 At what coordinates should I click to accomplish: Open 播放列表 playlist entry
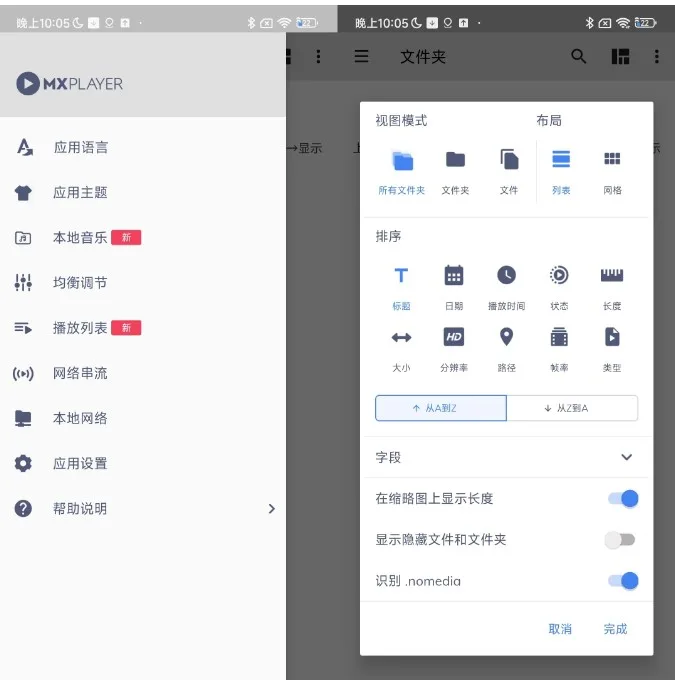(142, 328)
